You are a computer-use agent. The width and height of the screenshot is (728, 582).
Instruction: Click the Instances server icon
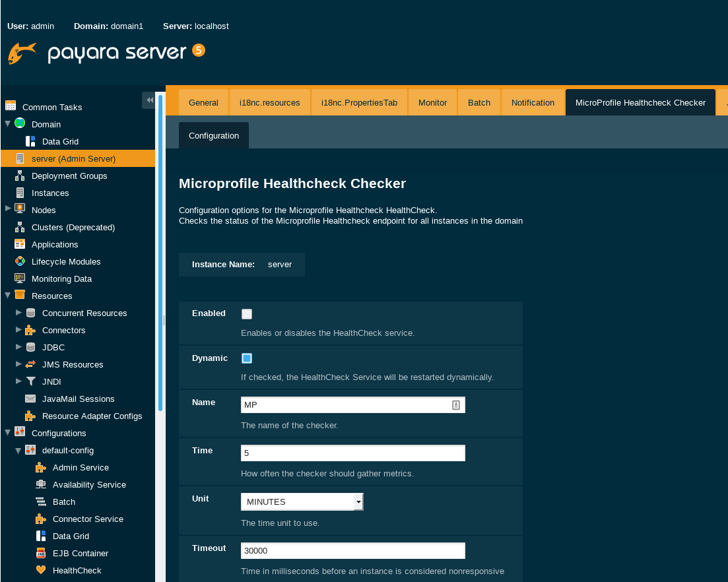(x=20, y=193)
